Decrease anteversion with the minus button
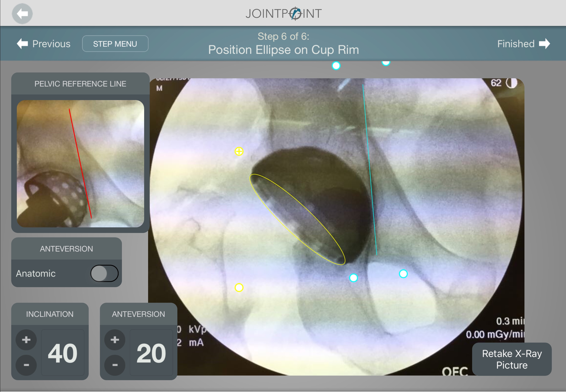This screenshot has height=392, width=566. [115, 365]
